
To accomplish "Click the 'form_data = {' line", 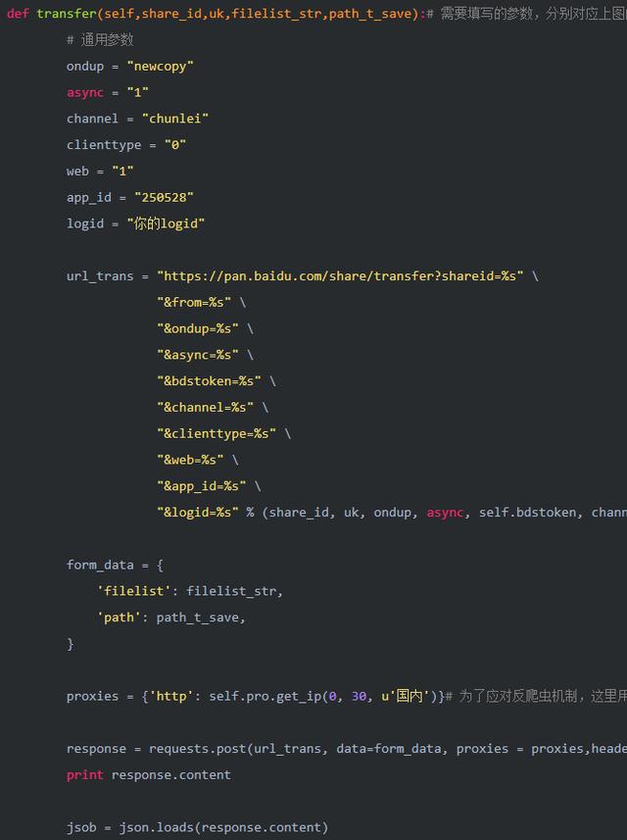I will [x=115, y=565].
